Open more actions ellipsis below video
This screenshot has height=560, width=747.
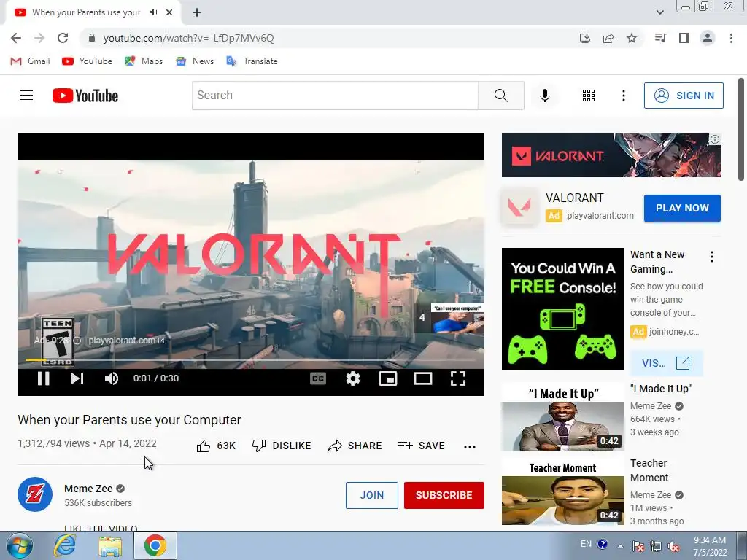coord(470,446)
